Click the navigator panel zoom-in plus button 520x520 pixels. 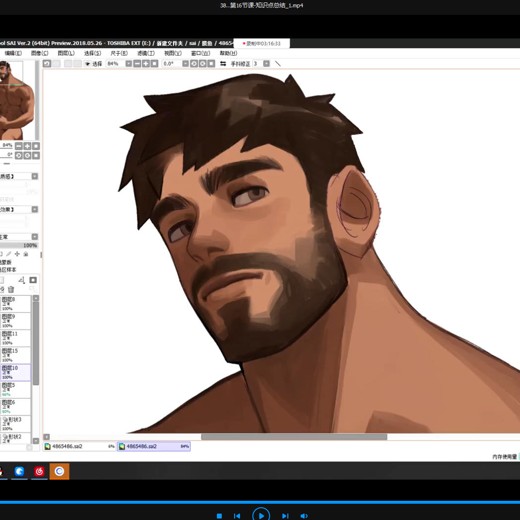[x=27, y=146]
